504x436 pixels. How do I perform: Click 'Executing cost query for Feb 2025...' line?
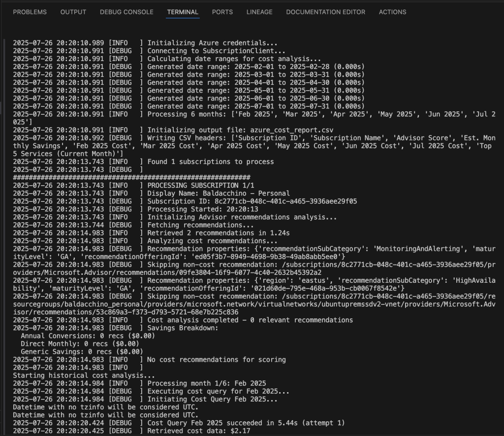tap(151, 391)
